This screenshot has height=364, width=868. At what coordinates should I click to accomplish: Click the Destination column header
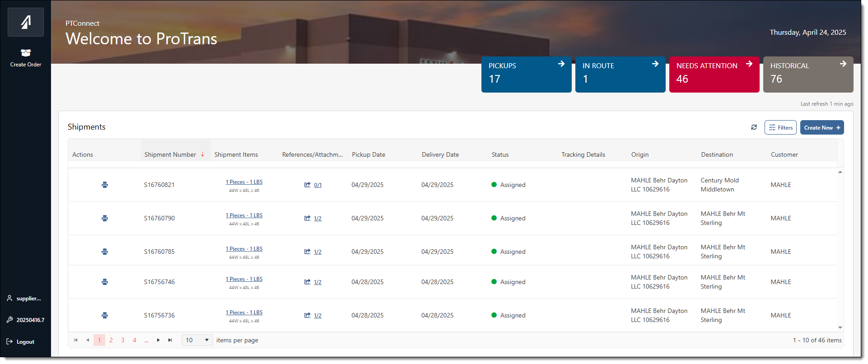point(717,154)
